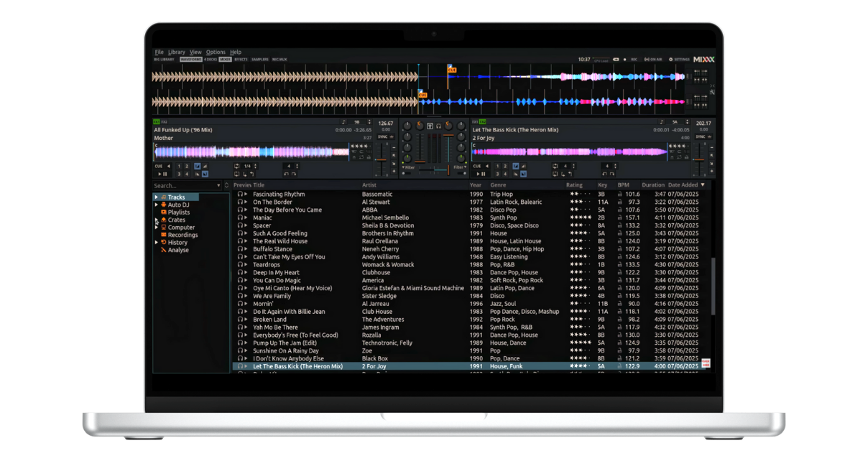
Task: Open the Library menu
Action: [177, 52]
